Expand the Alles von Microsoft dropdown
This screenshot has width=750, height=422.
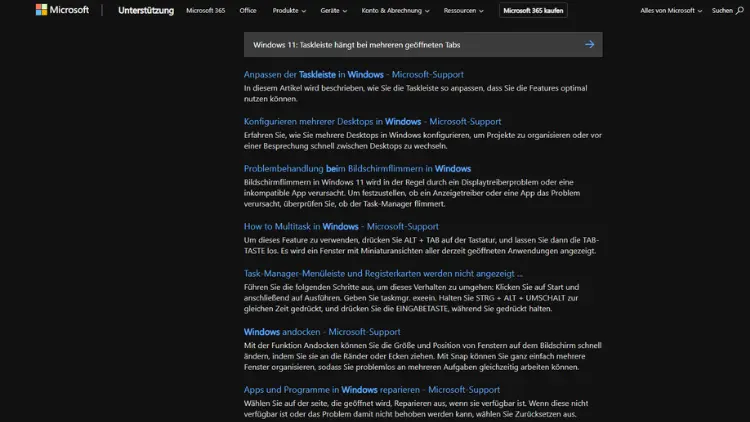pos(671,11)
